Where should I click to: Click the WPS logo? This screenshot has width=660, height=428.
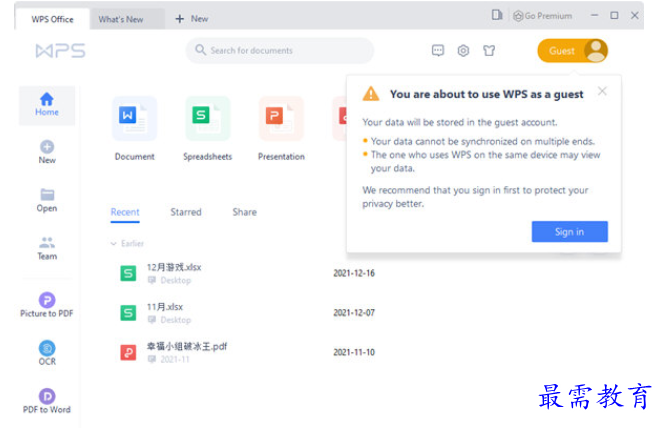pyautogui.click(x=61, y=51)
